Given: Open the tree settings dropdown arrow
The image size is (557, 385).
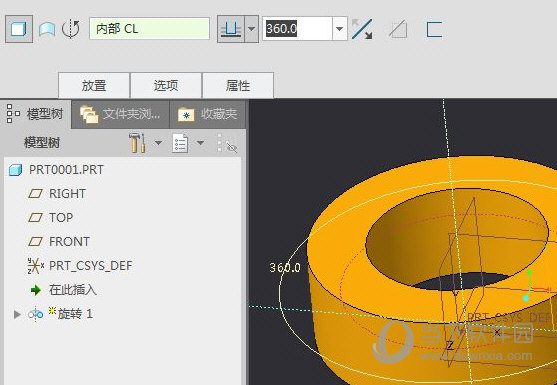Looking at the screenshot, I should (x=158, y=143).
